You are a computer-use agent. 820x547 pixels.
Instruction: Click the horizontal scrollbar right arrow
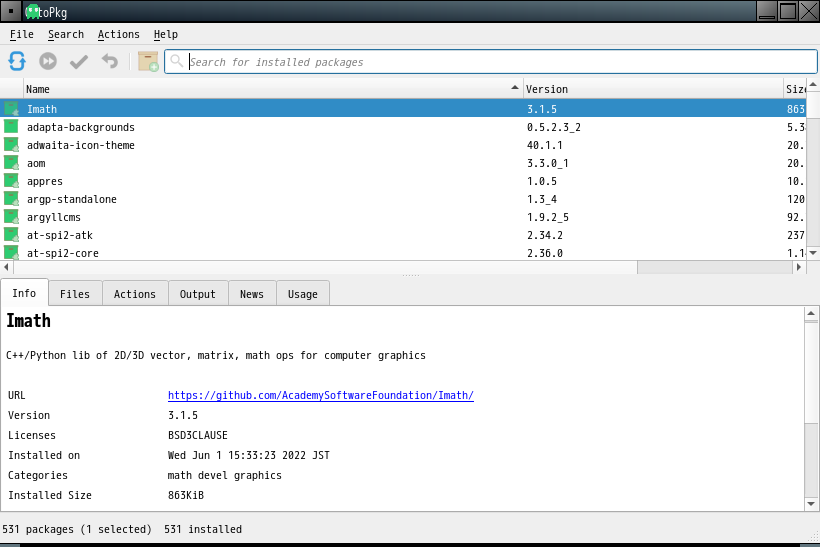(x=799, y=267)
